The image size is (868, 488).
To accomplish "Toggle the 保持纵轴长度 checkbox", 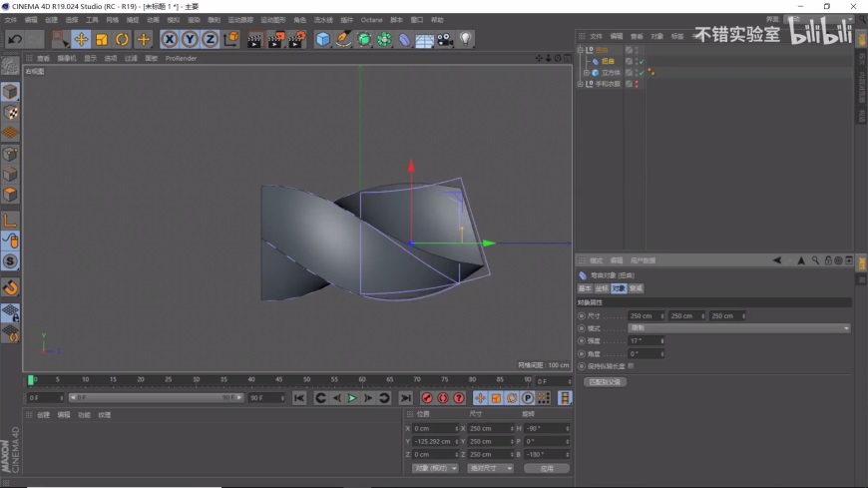I will coord(631,366).
